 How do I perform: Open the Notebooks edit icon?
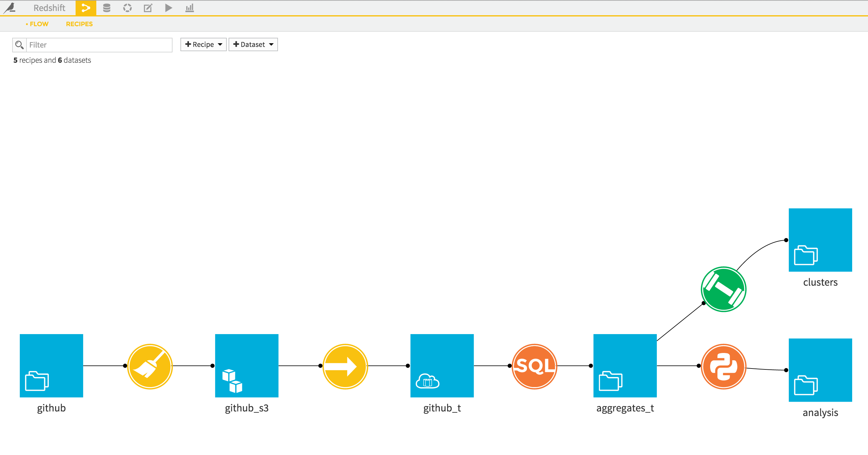148,8
